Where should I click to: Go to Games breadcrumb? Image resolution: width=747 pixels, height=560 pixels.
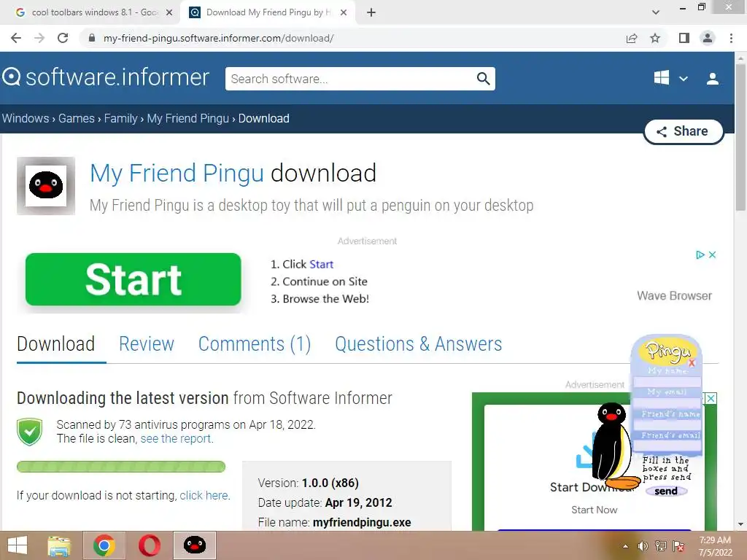pos(76,118)
